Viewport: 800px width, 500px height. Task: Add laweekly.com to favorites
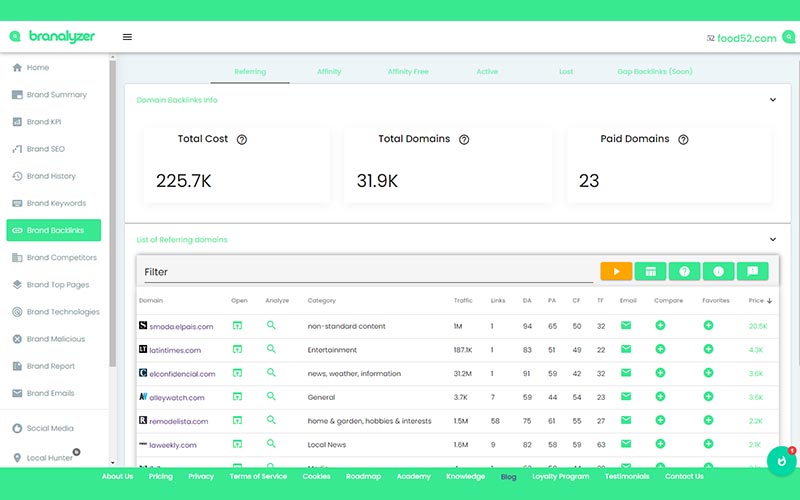pyautogui.click(x=708, y=444)
